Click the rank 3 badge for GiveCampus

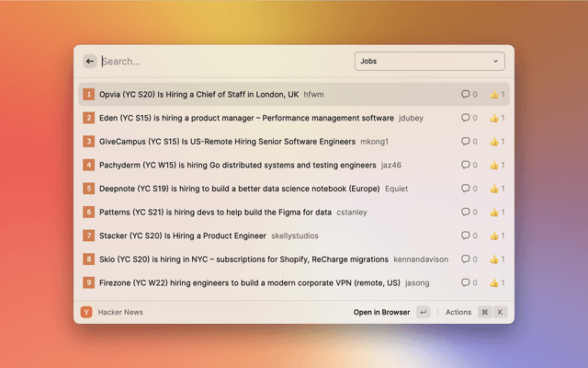point(89,142)
